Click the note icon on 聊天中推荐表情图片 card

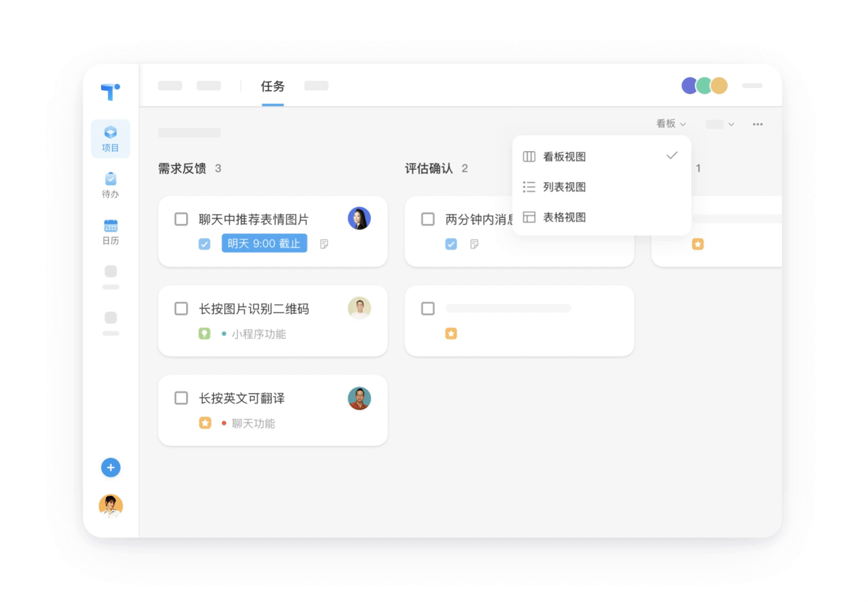click(324, 244)
